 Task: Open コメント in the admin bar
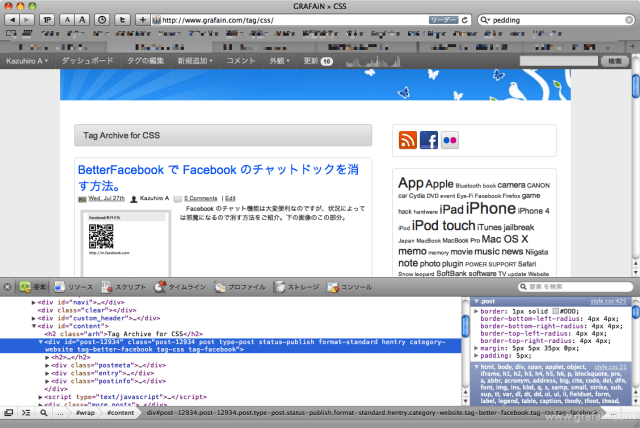[x=241, y=61]
